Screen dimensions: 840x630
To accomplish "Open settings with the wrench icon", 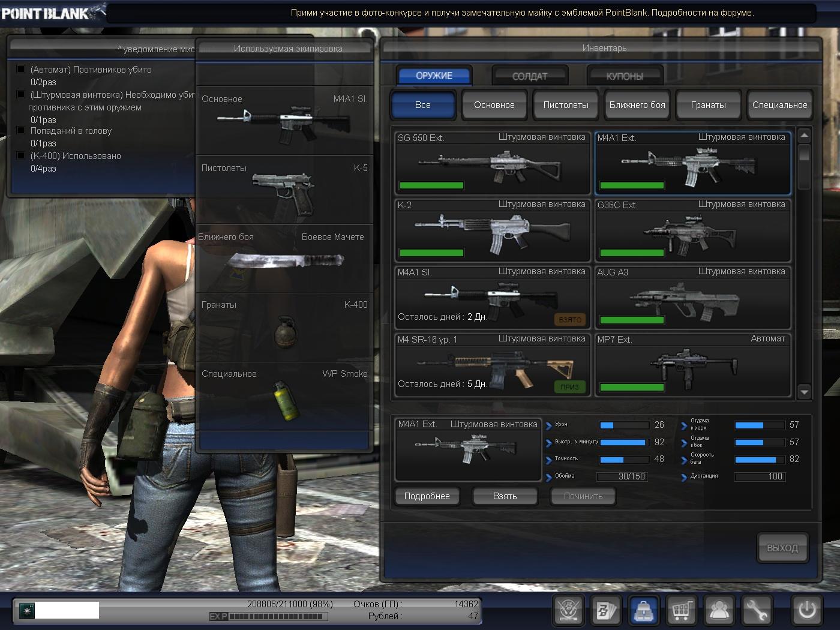I will [757, 611].
